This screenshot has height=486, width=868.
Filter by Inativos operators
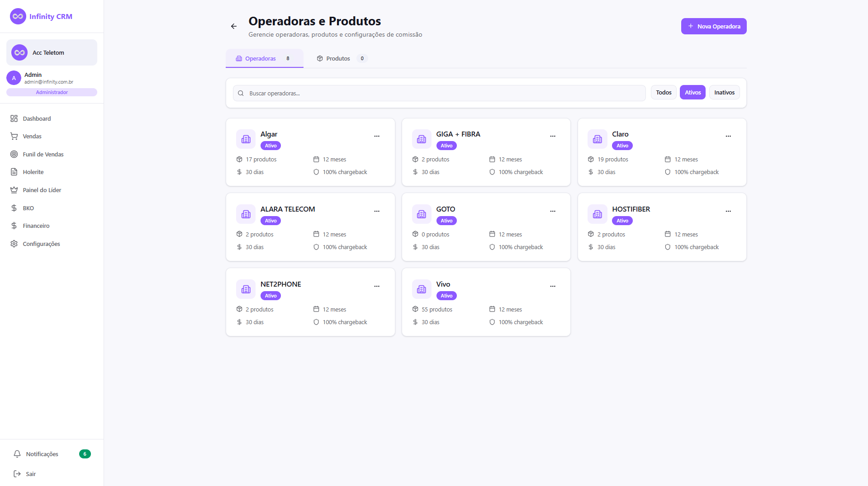[x=724, y=92]
